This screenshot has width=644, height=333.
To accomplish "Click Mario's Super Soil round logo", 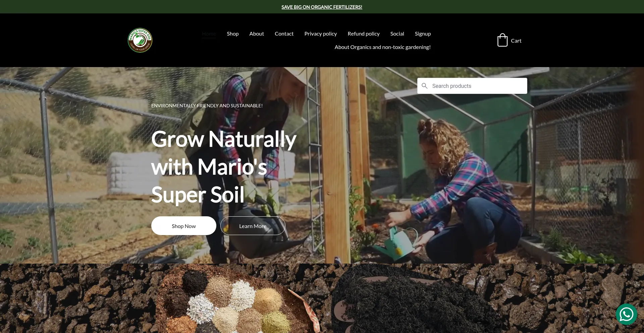I will tap(140, 40).
